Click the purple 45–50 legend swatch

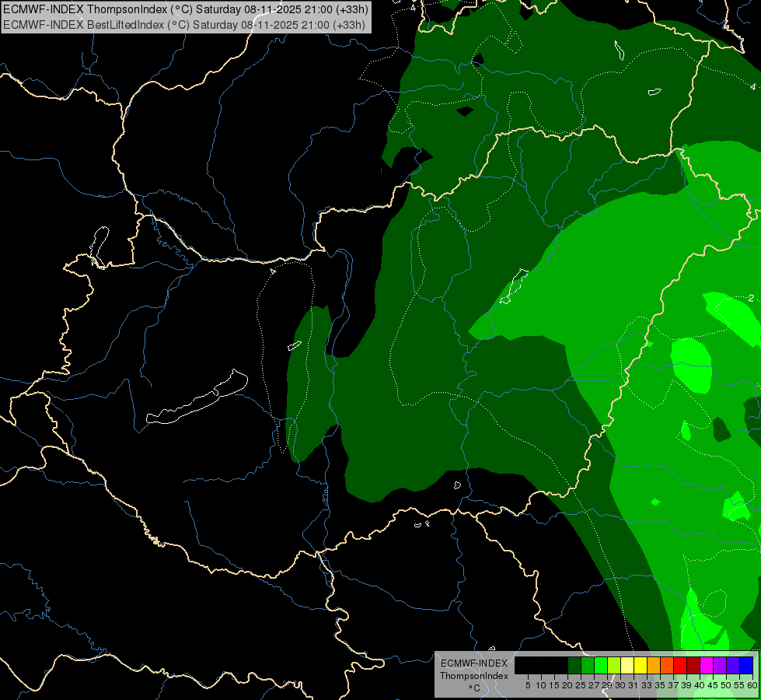[721, 665]
